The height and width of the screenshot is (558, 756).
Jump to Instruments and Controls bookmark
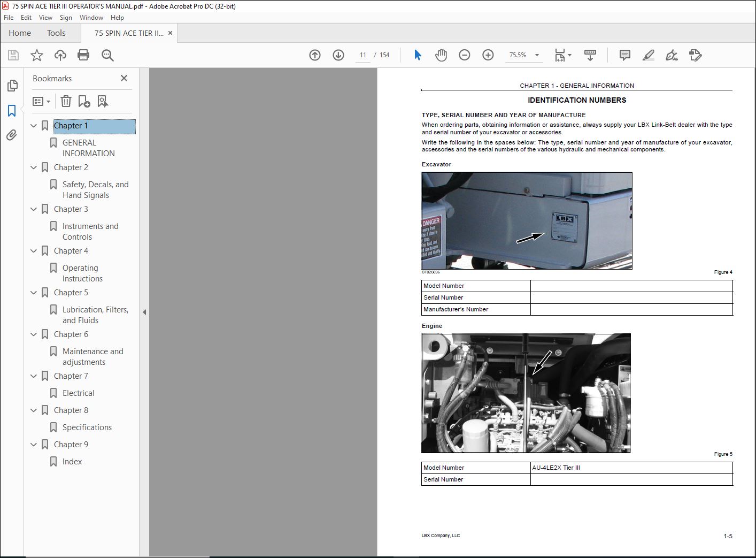(90, 232)
